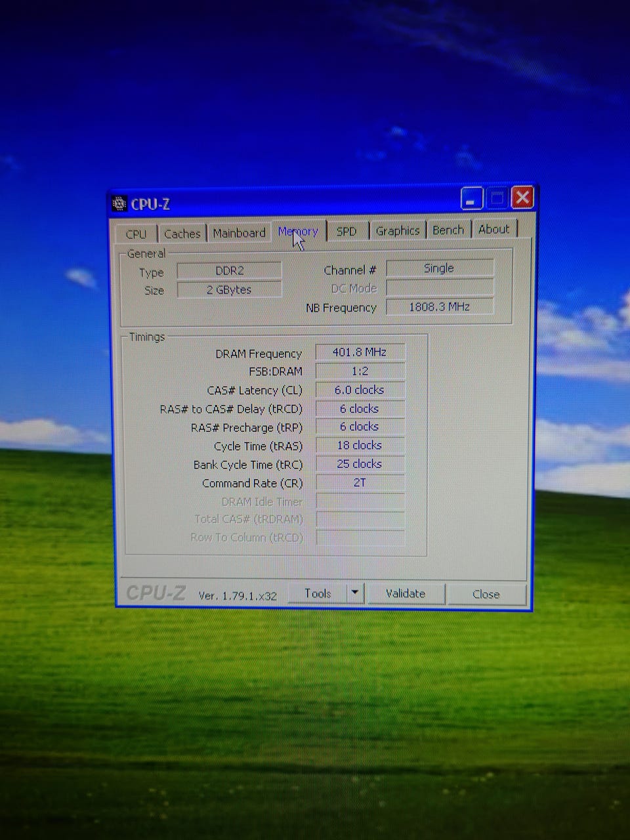630x840 pixels.
Task: Click the Bank Cycle Time (tRC) label
Action: tap(248, 465)
